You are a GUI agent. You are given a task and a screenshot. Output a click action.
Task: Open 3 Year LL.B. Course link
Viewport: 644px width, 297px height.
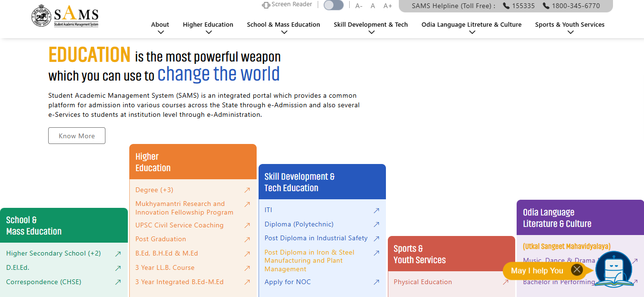click(x=165, y=267)
